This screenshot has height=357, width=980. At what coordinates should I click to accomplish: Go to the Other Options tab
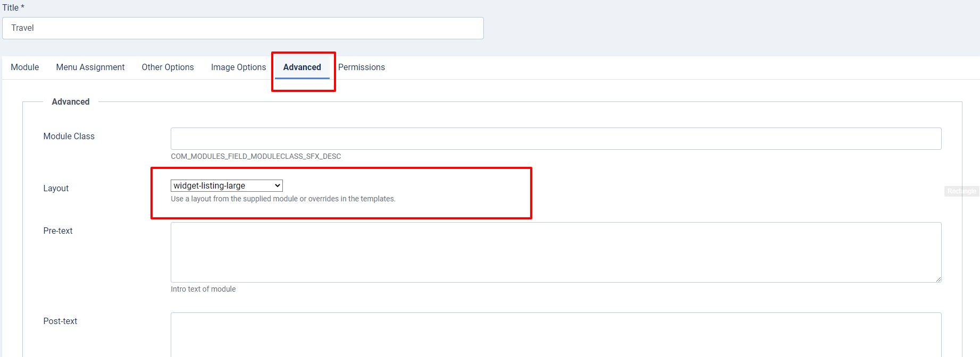(167, 67)
